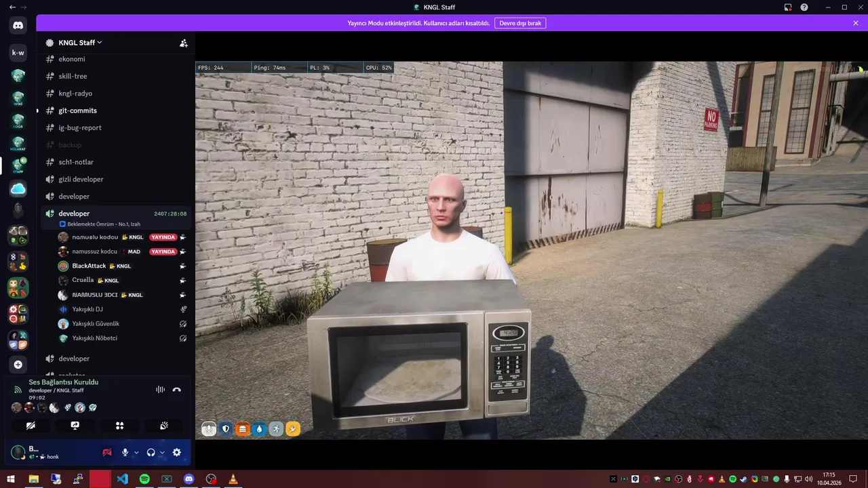Open microphone input options arrow

pos(136,452)
